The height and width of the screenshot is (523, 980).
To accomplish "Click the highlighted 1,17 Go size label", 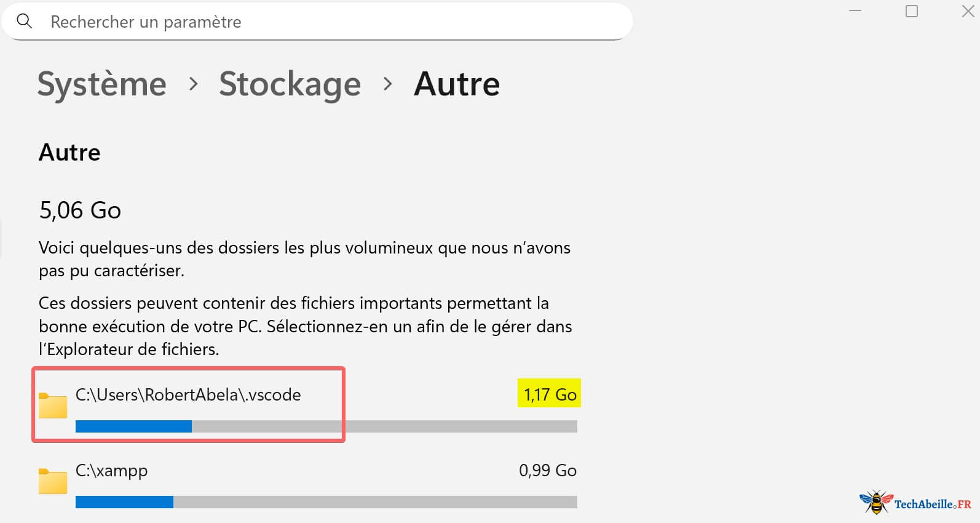I will [x=548, y=394].
